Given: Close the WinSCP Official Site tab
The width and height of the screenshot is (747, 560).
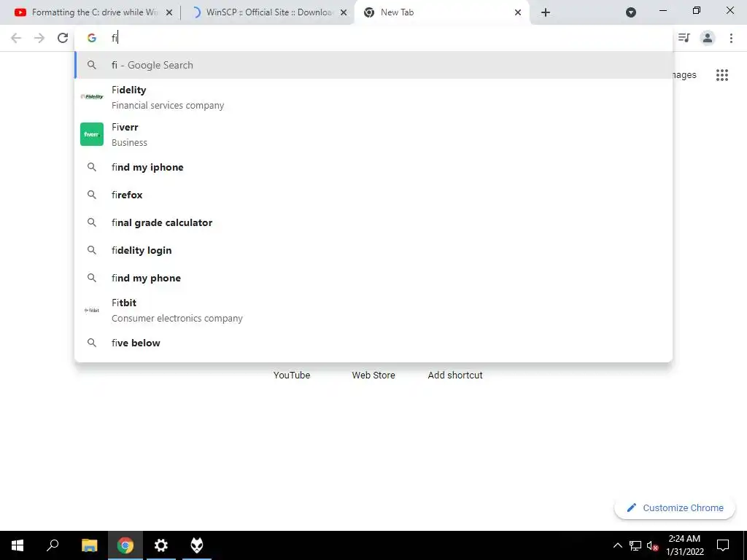Looking at the screenshot, I should click(x=344, y=12).
